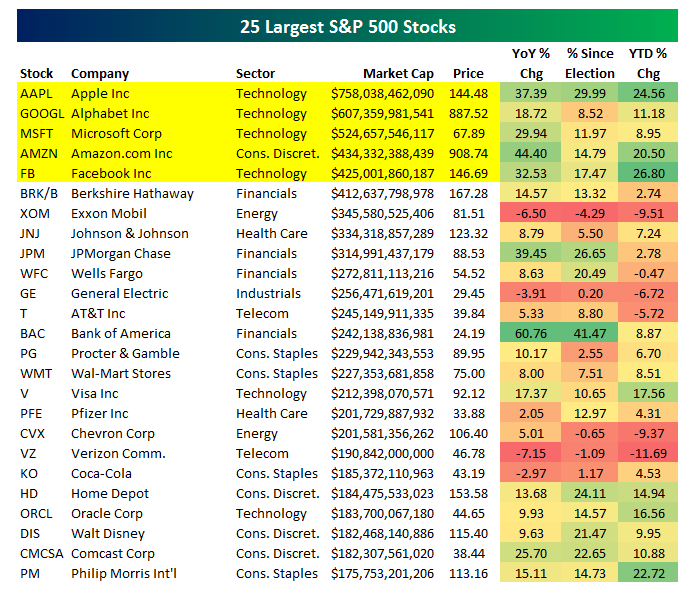Click YTD value -9.37 for Chevron
Screen dimensions: 688x590
tap(649, 434)
